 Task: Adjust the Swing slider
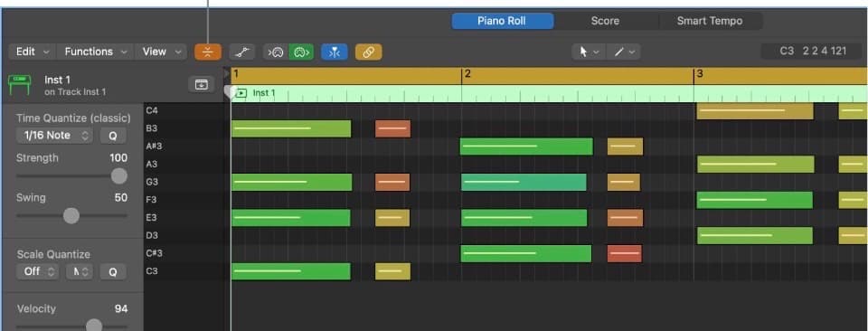[x=71, y=216]
